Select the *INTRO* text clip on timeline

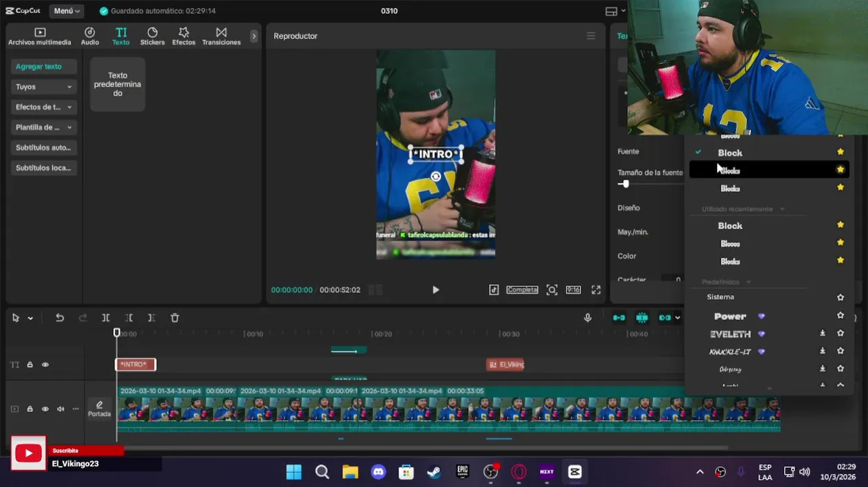coord(135,365)
